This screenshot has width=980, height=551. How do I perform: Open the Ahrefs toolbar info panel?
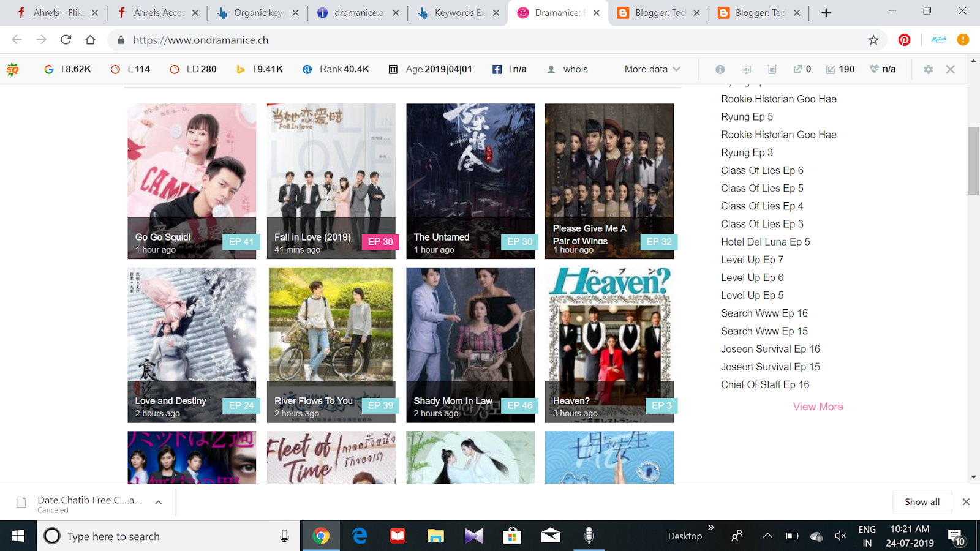pos(720,69)
